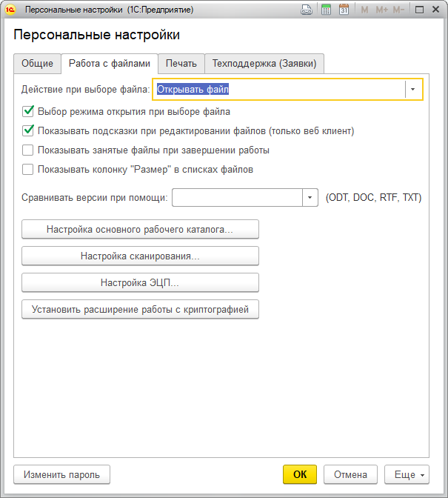The width and height of the screenshot is (448, 498).
Task: Enable Показывать колонку "Размер" в списках файлов
Action: (x=28, y=170)
